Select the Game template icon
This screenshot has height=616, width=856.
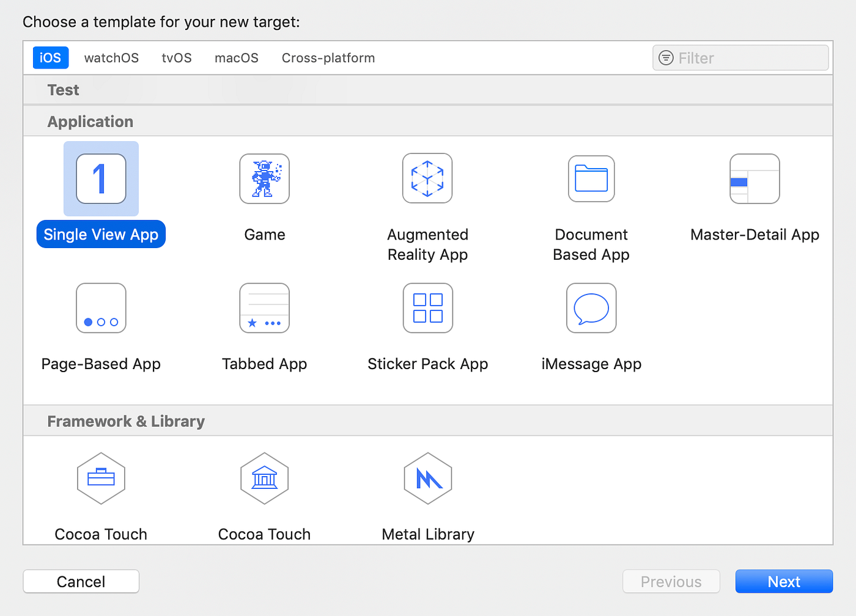(264, 178)
